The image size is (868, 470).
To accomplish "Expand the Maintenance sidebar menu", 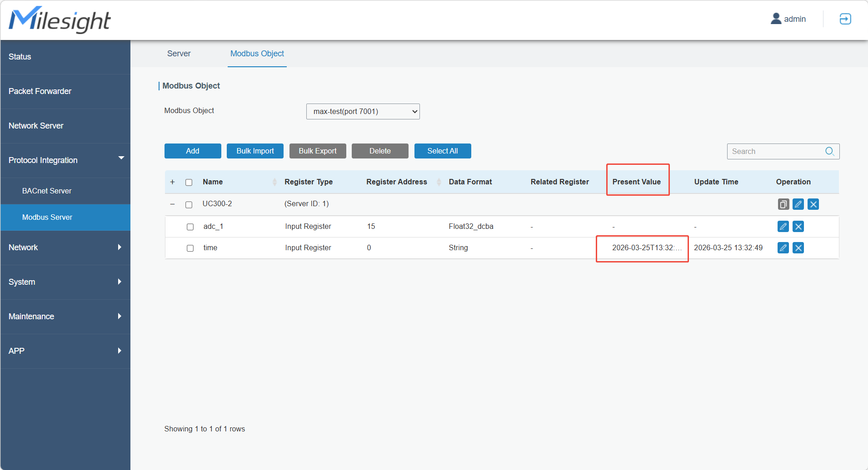I will point(65,317).
